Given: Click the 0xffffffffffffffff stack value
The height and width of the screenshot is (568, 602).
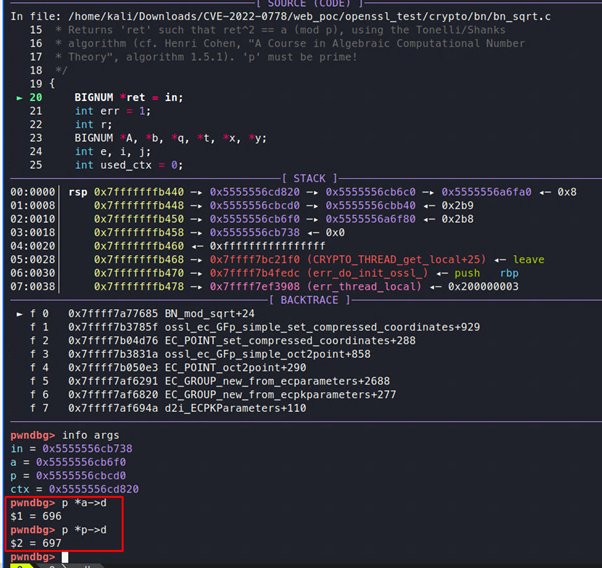Looking at the screenshot, I should pos(267,246).
